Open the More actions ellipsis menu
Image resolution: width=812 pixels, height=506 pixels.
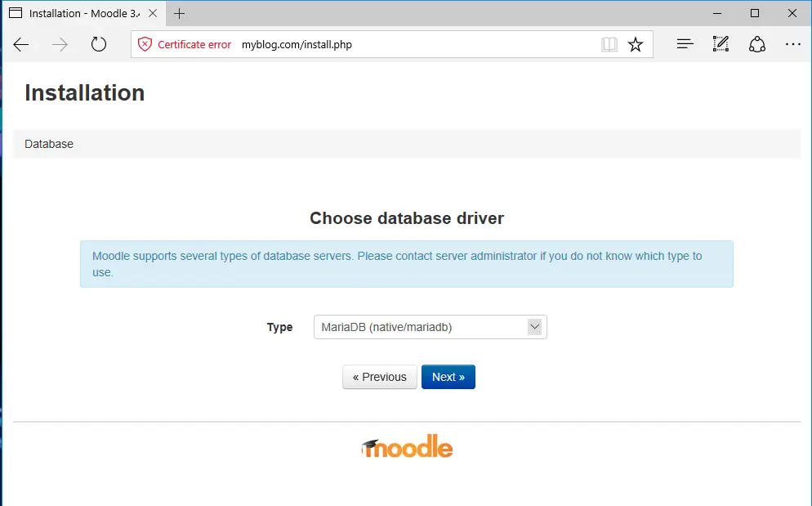pos(792,45)
